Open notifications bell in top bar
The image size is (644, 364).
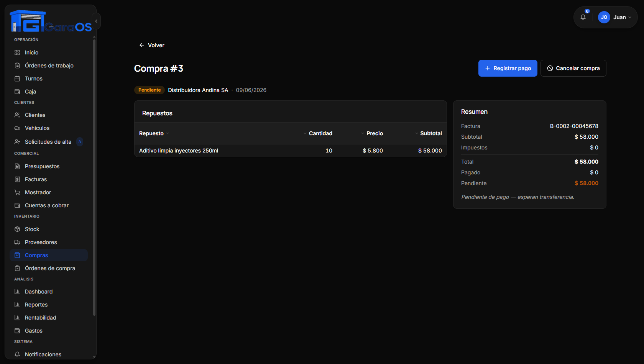583,17
